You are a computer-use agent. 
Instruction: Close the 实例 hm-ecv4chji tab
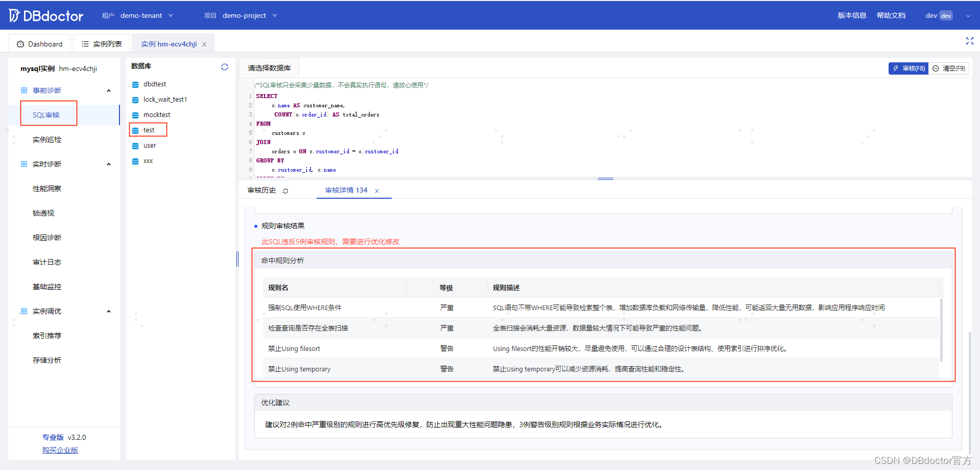pos(204,44)
